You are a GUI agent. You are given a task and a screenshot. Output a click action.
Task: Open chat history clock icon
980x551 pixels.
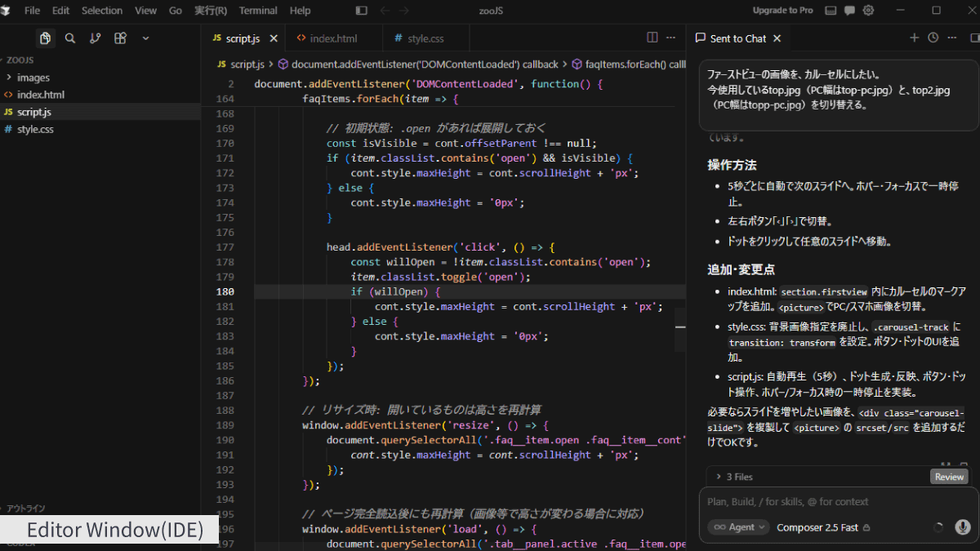click(x=933, y=38)
